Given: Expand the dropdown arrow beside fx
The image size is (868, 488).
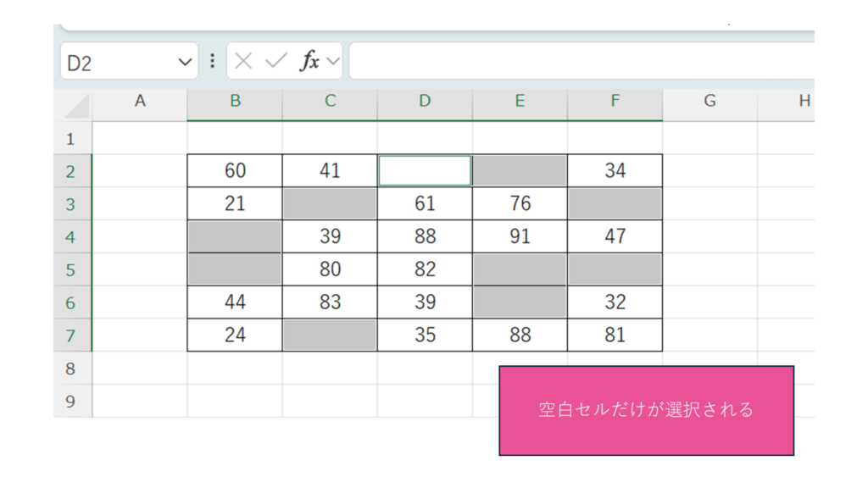Looking at the screenshot, I should [x=332, y=62].
